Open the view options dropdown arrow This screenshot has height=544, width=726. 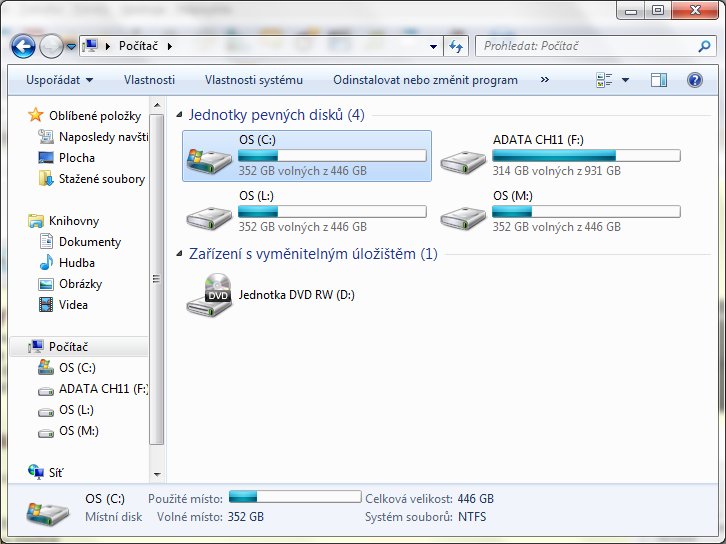(626, 80)
